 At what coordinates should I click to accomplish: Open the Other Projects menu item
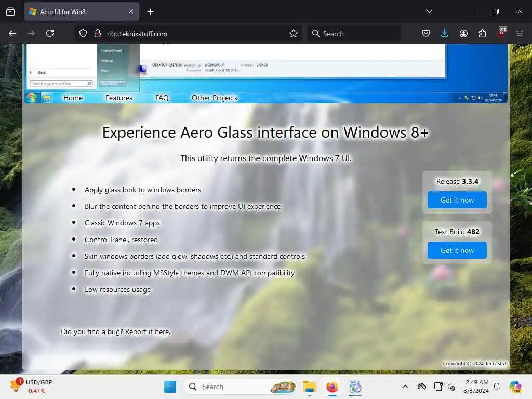click(215, 98)
